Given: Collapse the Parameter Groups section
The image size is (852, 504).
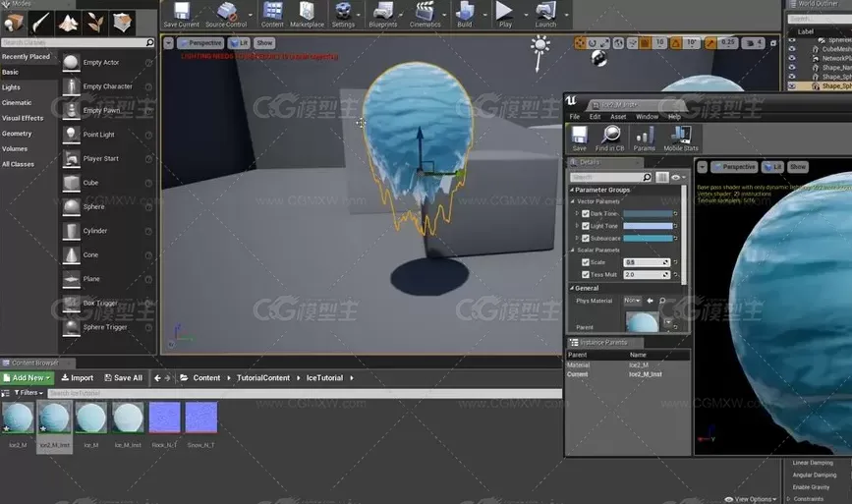Looking at the screenshot, I should [572, 190].
